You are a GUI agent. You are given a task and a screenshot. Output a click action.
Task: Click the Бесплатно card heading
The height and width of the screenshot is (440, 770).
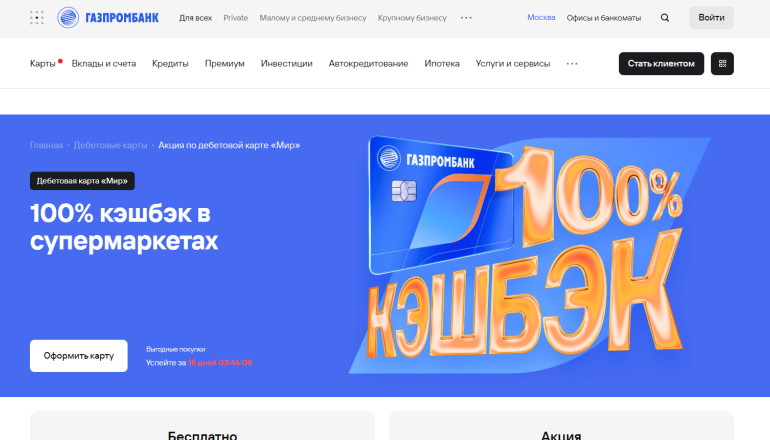click(x=202, y=435)
